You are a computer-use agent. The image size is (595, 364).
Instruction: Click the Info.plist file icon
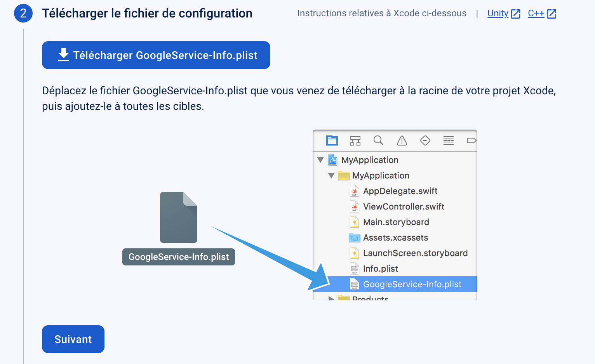(x=355, y=269)
